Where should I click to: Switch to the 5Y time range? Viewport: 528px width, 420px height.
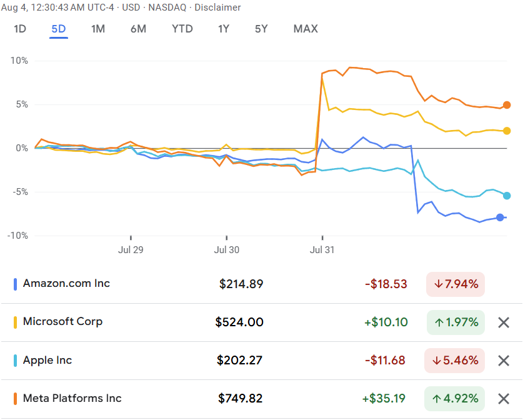[x=261, y=29]
